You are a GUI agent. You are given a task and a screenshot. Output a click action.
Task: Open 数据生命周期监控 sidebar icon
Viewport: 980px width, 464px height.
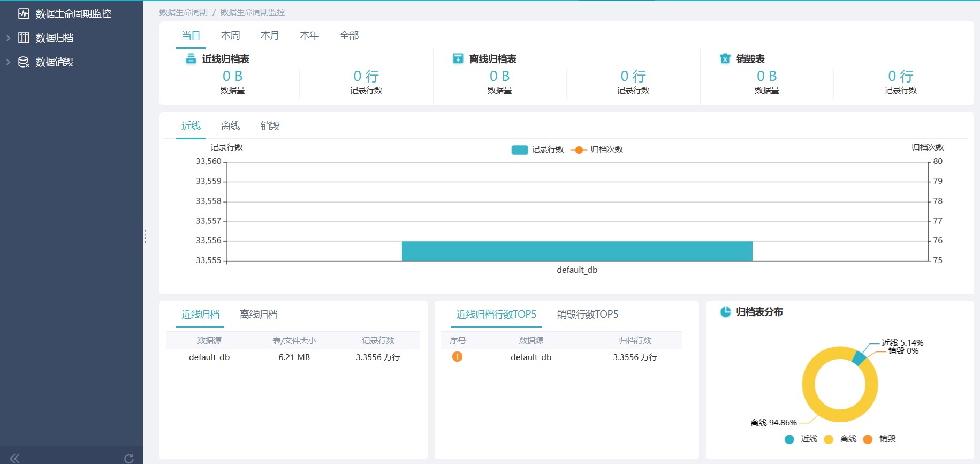(x=24, y=13)
